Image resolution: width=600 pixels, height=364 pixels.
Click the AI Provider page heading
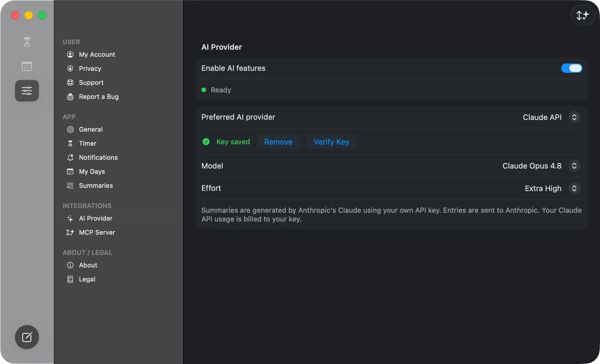coord(222,47)
